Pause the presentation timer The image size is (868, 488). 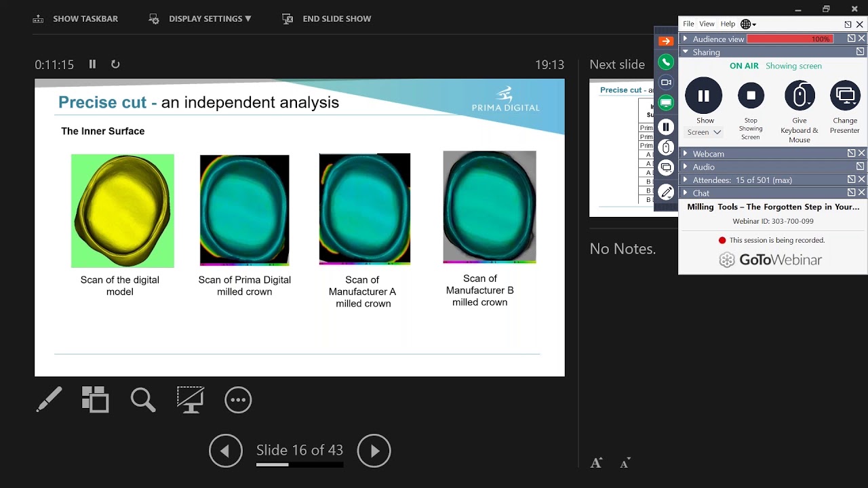click(x=92, y=64)
